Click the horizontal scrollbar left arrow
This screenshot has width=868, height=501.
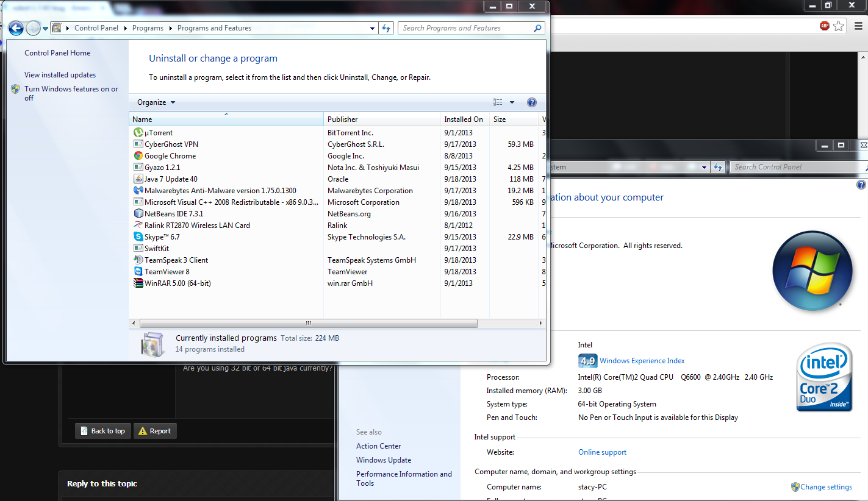point(134,323)
